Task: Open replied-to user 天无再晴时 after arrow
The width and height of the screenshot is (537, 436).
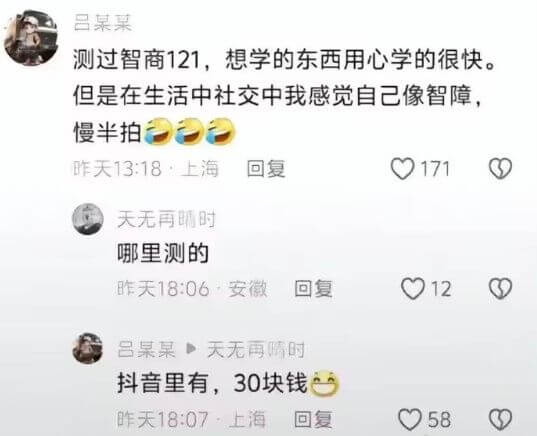Action: (256, 349)
